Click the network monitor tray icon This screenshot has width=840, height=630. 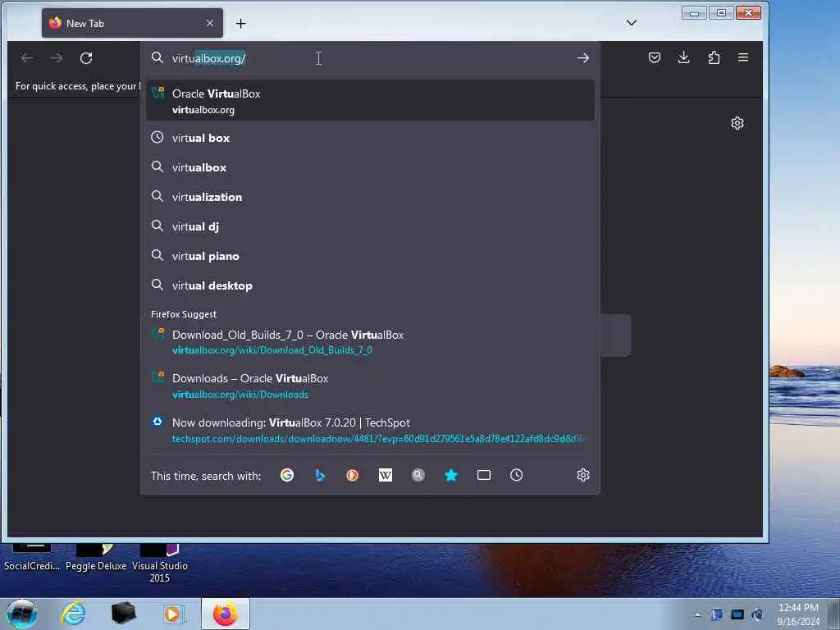click(x=737, y=614)
